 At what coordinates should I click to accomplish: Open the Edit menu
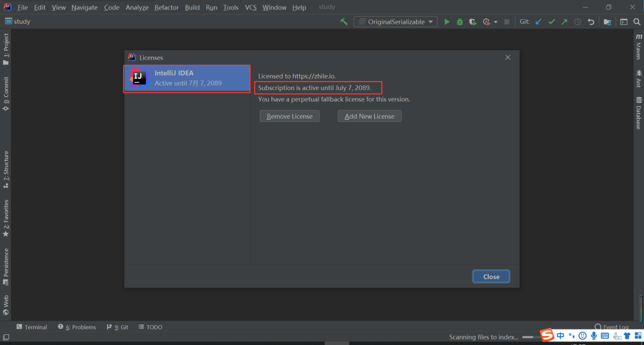click(x=40, y=7)
